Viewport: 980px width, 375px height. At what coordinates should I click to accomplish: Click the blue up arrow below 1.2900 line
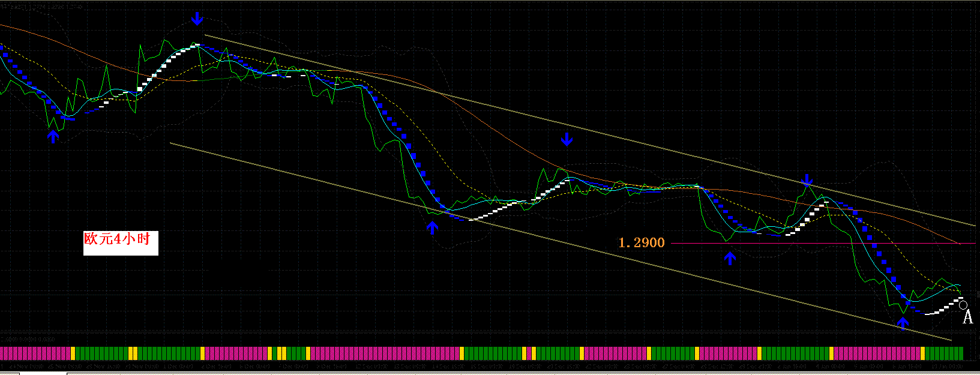point(730,259)
